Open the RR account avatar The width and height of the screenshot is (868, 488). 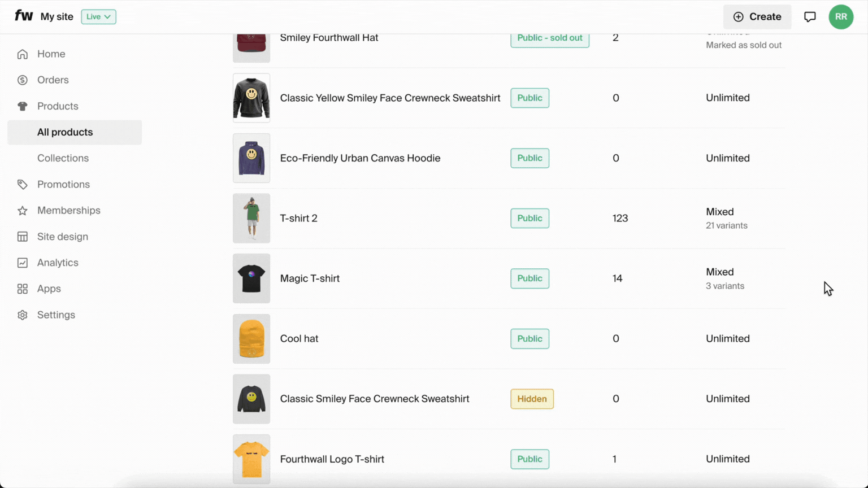841,16
